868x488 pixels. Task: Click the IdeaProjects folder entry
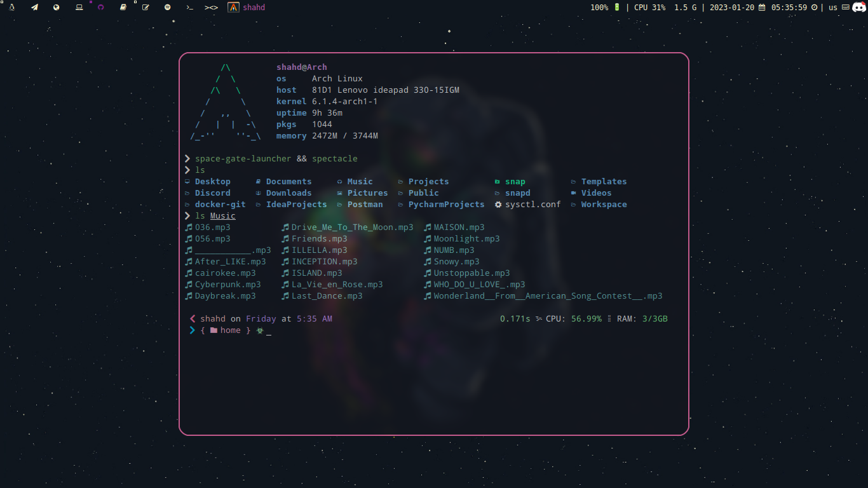coord(297,205)
